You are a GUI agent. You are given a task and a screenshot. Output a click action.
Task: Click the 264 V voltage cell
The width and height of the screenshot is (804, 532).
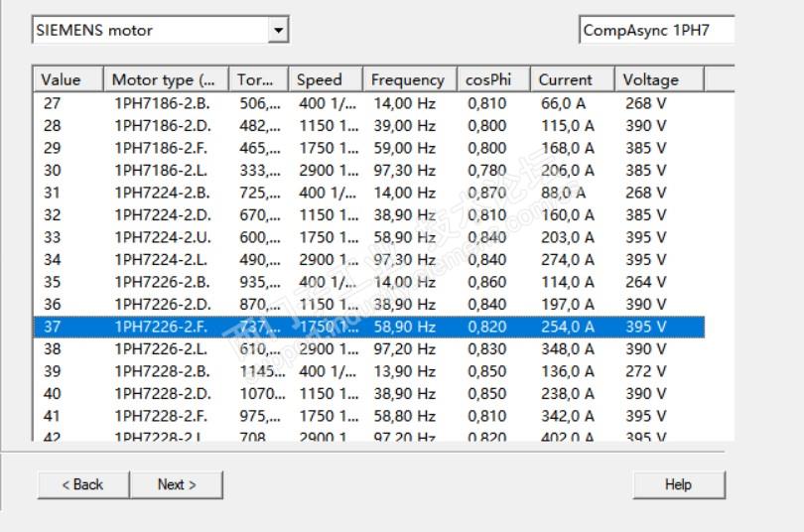coord(646,282)
